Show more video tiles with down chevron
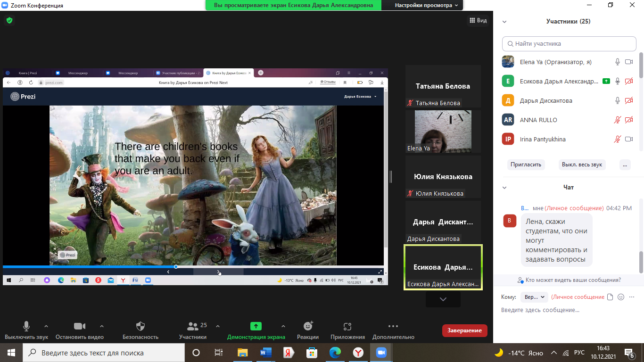Screen dimensions: 644x362 [x=443, y=299]
